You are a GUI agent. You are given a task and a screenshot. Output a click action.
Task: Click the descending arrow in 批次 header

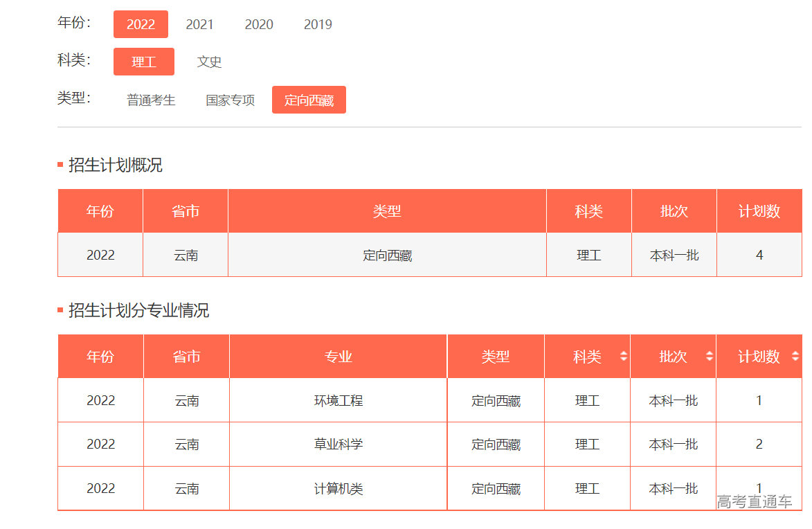coord(710,360)
